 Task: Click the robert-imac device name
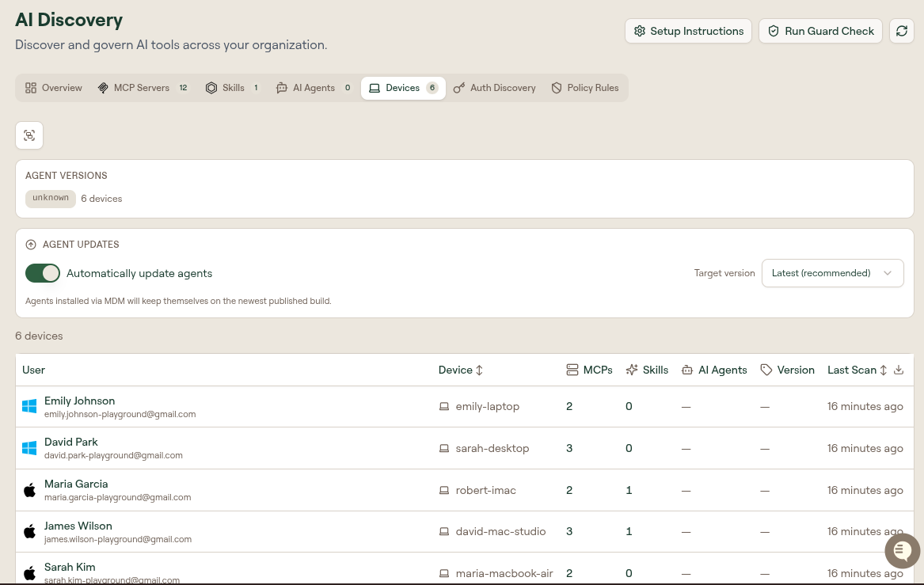[485, 490]
